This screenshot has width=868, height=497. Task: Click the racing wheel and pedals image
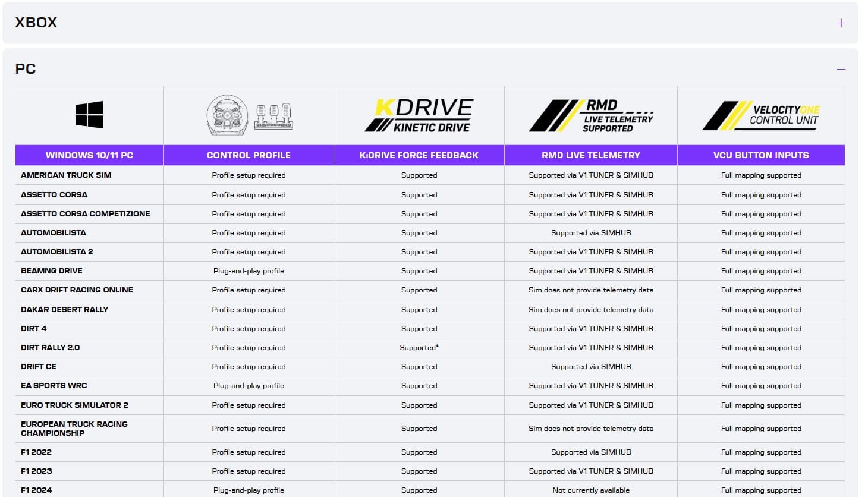pos(249,115)
